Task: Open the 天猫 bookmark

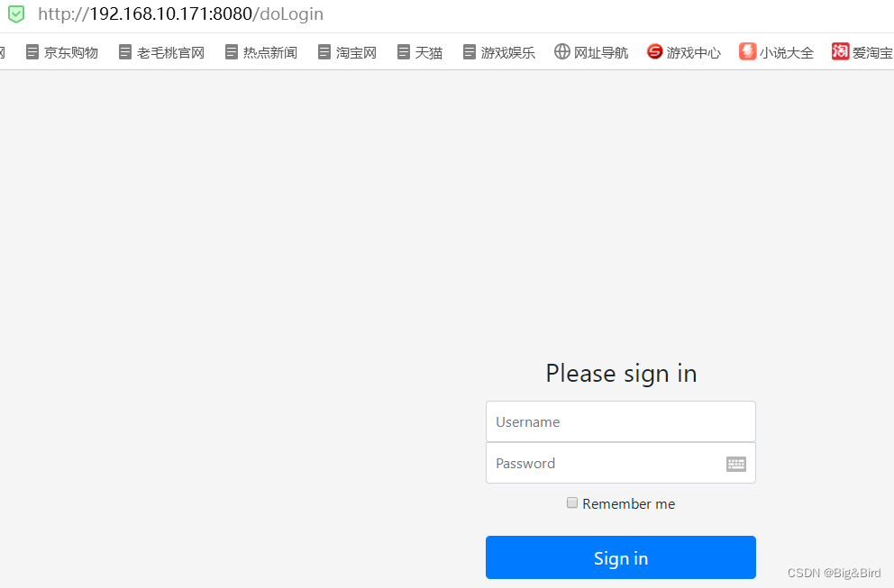Action: (420, 52)
